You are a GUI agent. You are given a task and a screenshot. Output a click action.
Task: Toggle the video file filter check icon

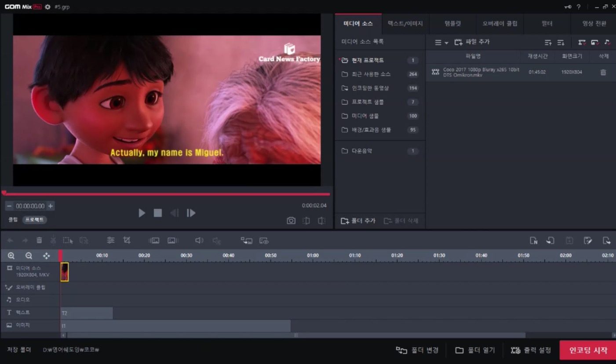tap(582, 42)
